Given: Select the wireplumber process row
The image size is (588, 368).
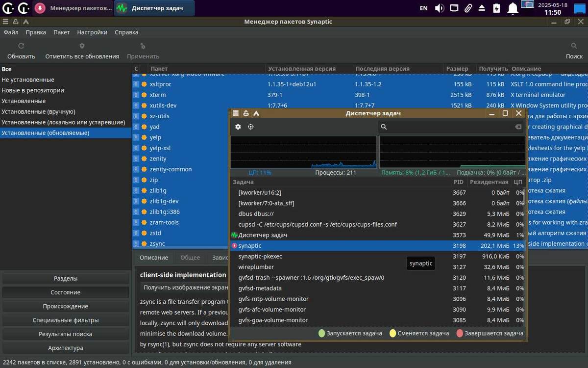Looking at the screenshot, I should [x=377, y=267].
